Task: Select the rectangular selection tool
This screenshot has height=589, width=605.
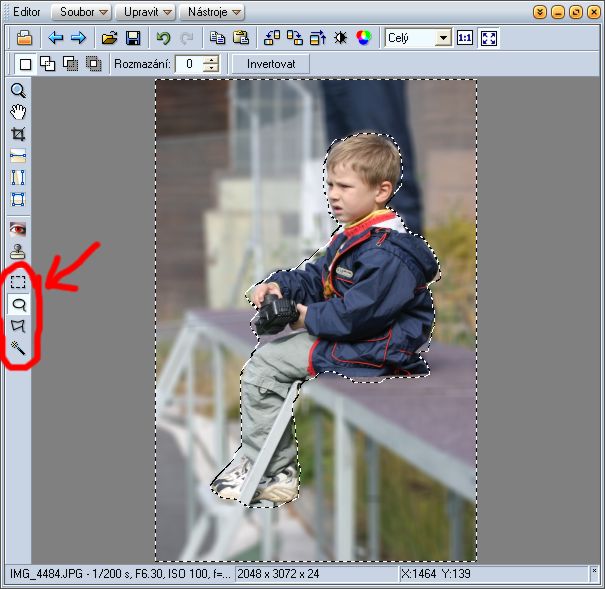Action: pyautogui.click(x=18, y=282)
